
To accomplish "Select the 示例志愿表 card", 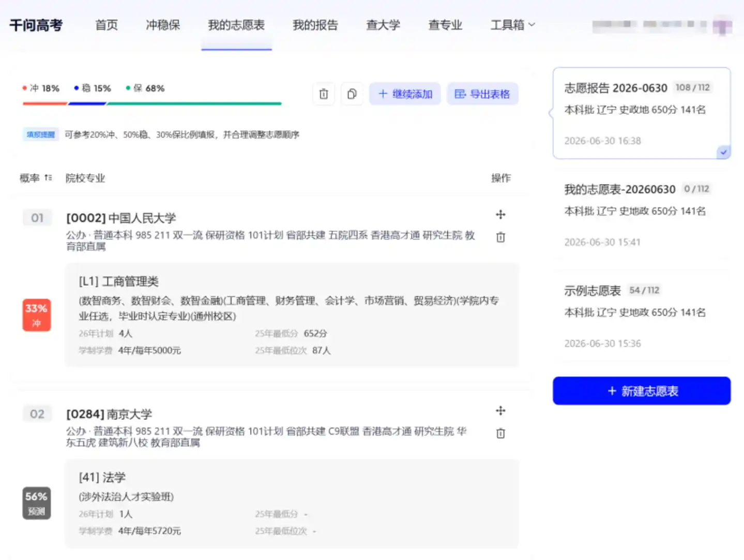I will point(642,316).
